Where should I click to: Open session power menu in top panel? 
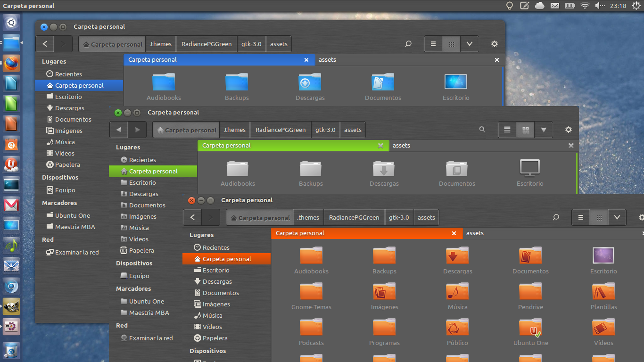636,6
